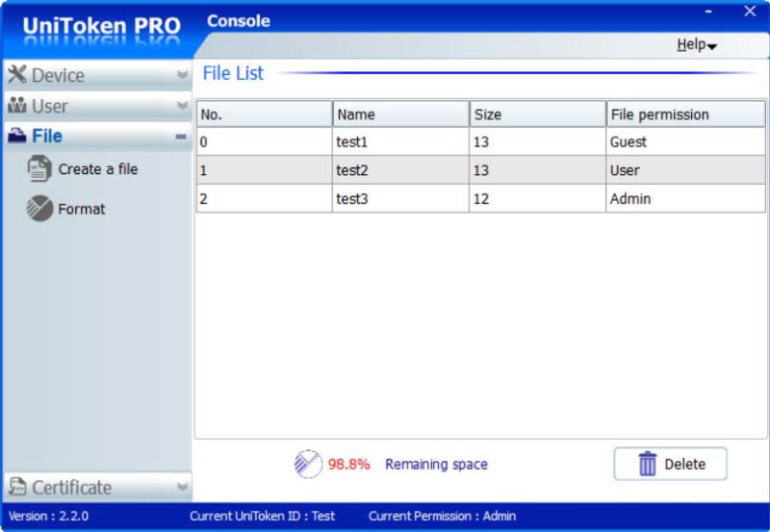
Task: Select the test3 file name cell
Action: tap(400, 199)
